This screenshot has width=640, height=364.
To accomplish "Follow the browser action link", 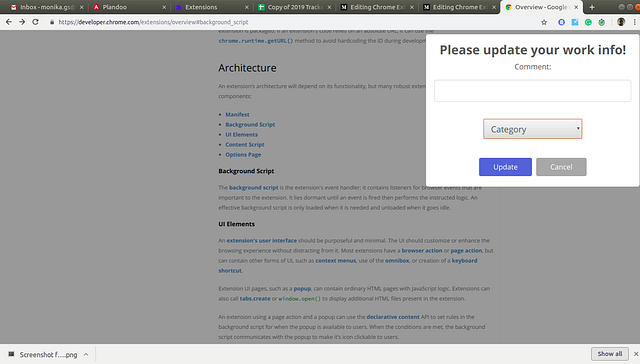I will [422, 251].
